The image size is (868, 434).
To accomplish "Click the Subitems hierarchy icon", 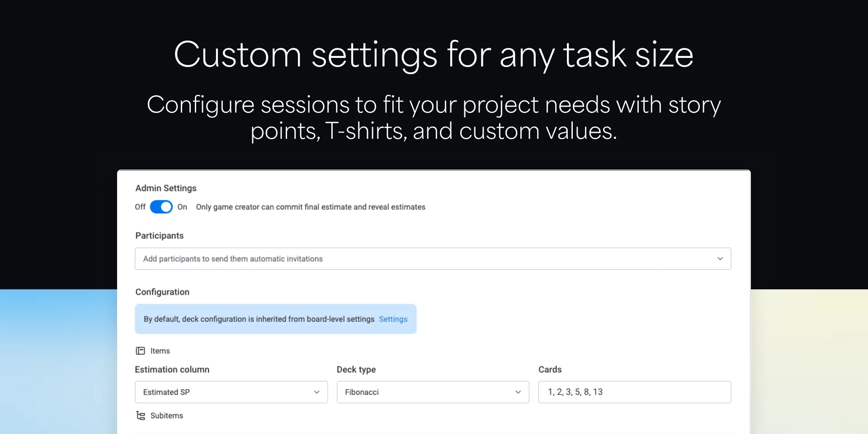I will tap(141, 415).
